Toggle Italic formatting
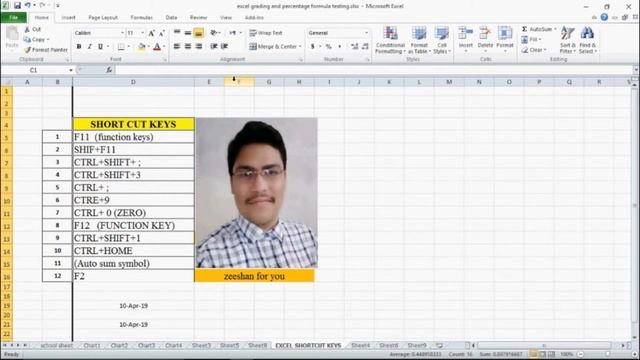Image resolution: width=640 pixels, height=360 pixels. tap(89, 47)
